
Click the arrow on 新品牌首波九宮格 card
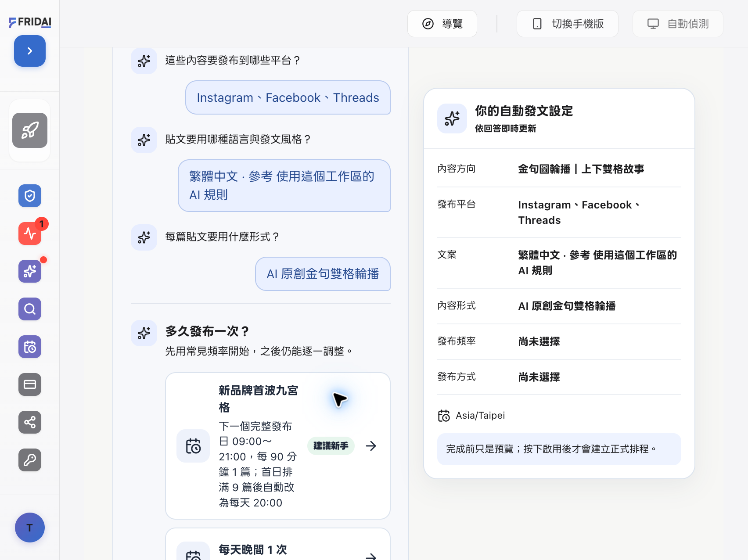point(371,446)
